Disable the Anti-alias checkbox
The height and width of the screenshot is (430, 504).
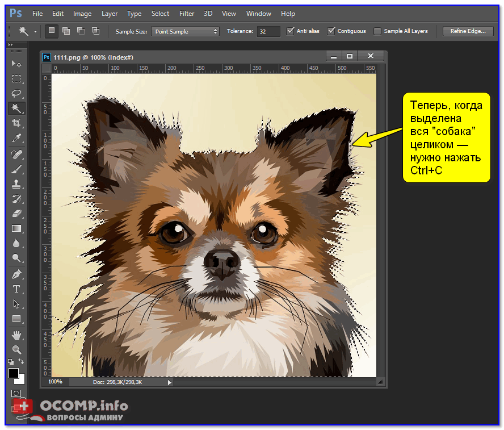(x=291, y=31)
